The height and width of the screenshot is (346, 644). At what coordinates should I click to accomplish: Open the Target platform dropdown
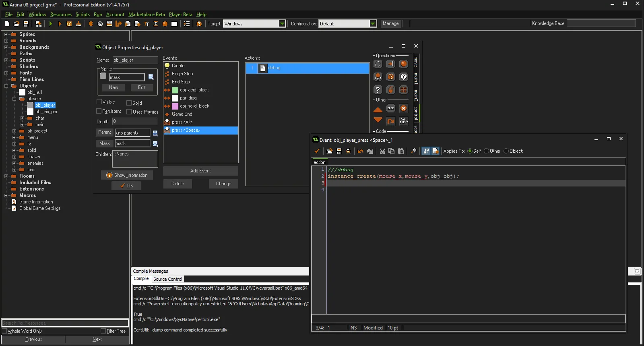(x=282, y=24)
